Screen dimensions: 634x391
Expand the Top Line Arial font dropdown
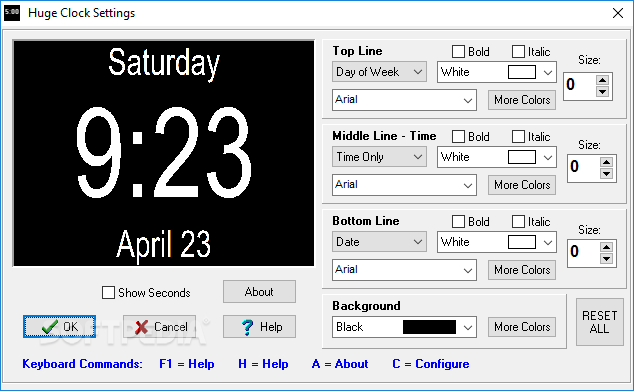click(404, 99)
